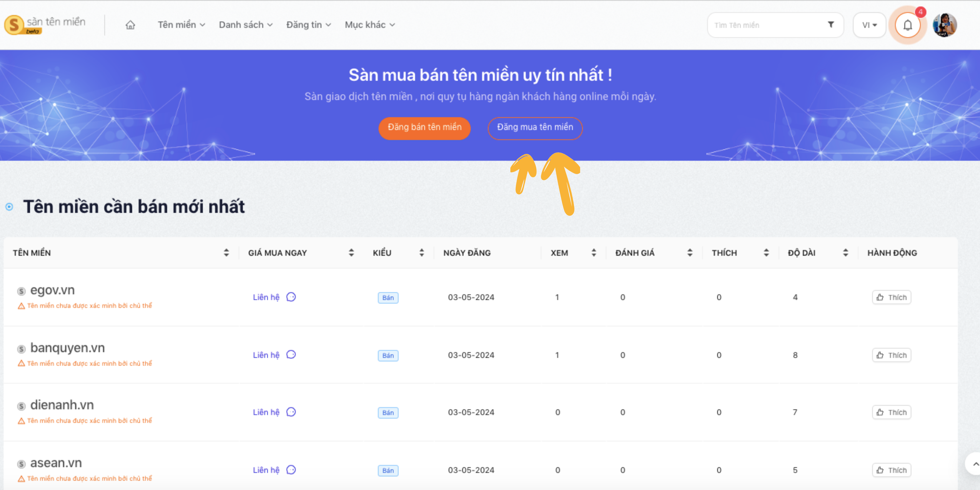This screenshot has width=980, height=490.
Task: Sort table by Xem column
Action: click(594, 253)
